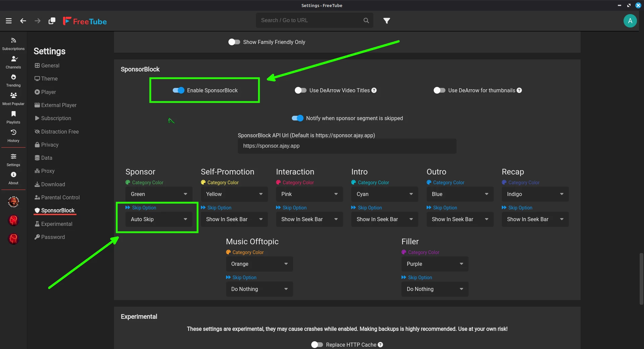
Task: Open the profile avatar A
Action: pos(630,21)
